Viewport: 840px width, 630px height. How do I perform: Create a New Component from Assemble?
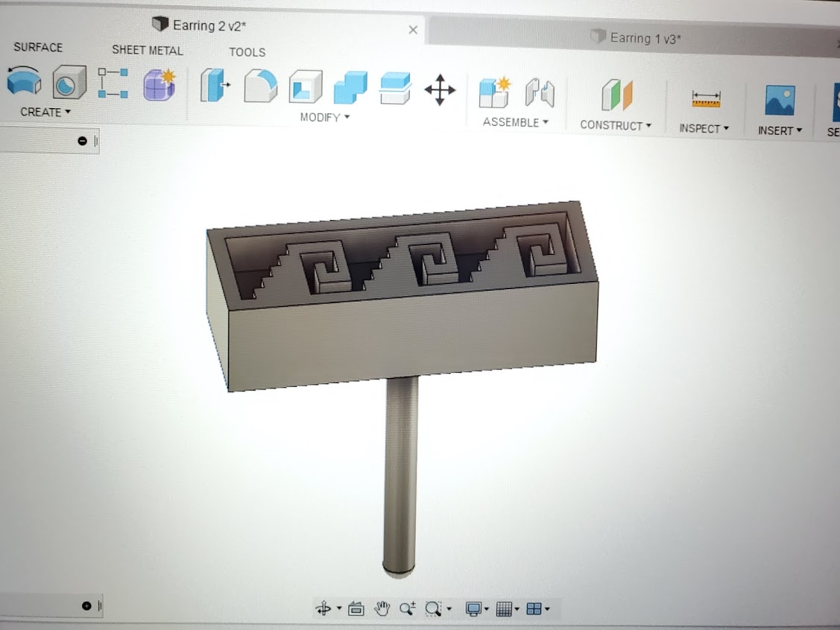tap(494, 92)
